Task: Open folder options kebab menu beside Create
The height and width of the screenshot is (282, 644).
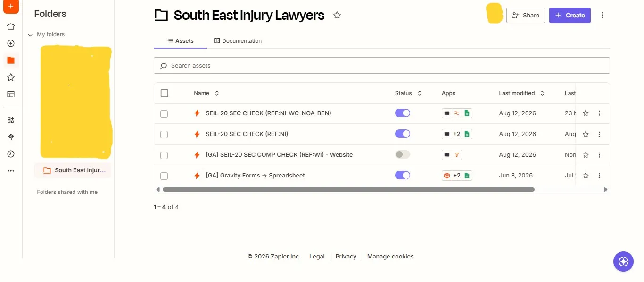Action: coord(603,15)
